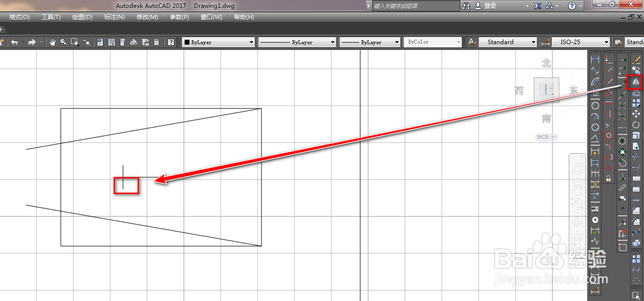
Task: Select the Move tool with four arrows
Action: [x=636, y=113]
